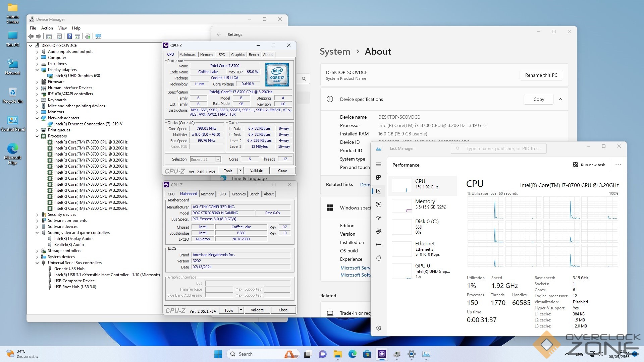
Task: Open Task Manager settings gear
Action: click(x=379, y=328)
